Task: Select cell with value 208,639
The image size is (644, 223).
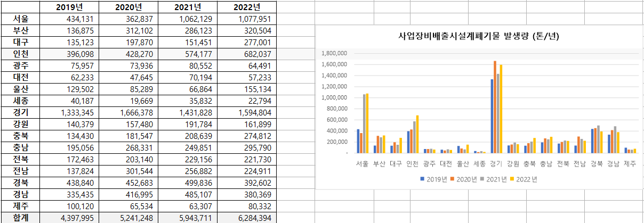Action: [x=188, y=135]
